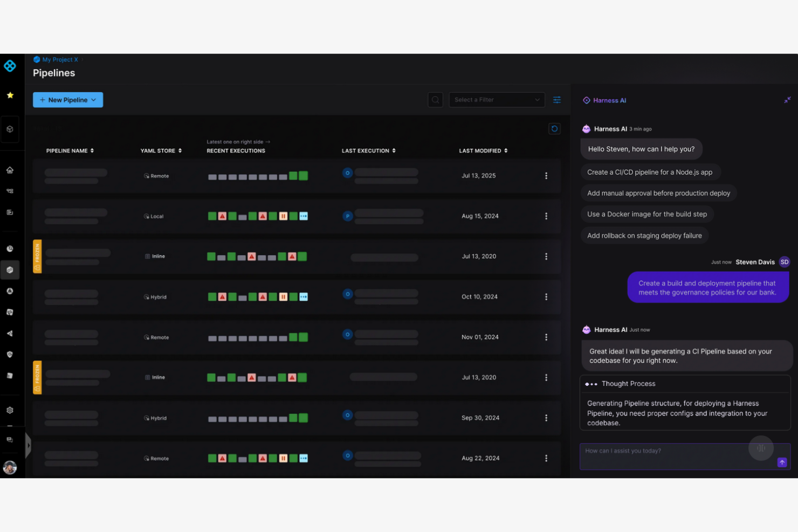Open row menu for Sep 30, 2024 pipeline
The height and width of the screenshot is (532, 798).
pyautogui.click(x=546, y=418)
